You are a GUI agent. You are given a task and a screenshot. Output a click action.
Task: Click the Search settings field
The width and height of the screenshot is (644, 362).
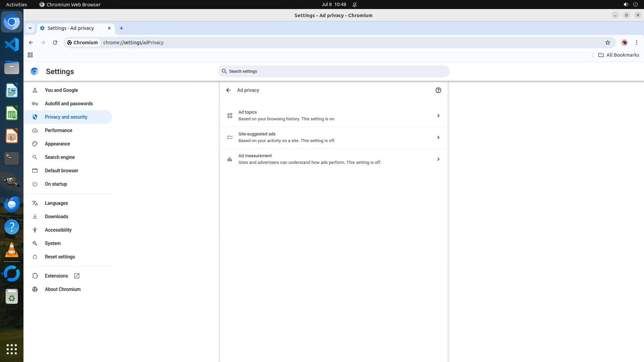pyautogui.click(x=333, y=71)
